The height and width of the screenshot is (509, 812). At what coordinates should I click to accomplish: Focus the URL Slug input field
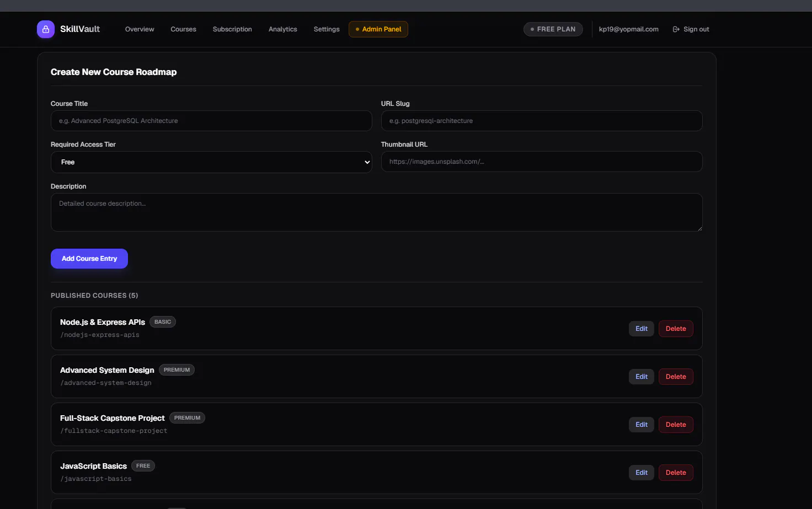[x=542, y=121]
